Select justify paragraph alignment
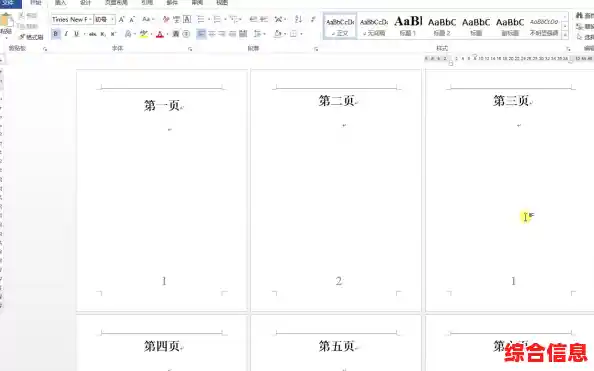 pos(233,34)
